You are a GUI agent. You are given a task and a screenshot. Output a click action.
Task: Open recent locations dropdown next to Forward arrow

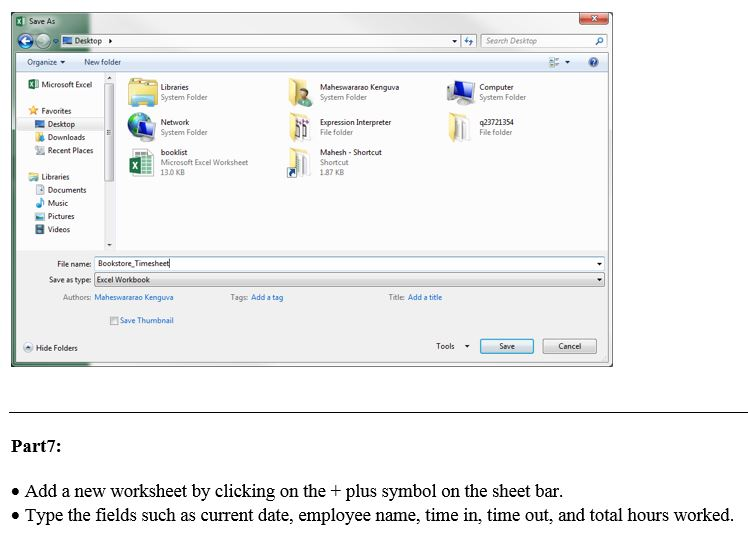tap(55, 41)
